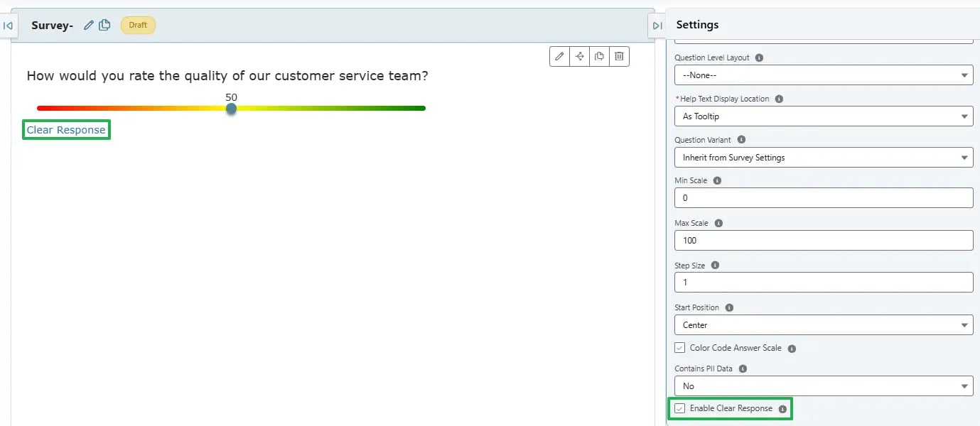Click the Clear Response link under the slider
The image size is (980, 426).
(x=66, y=130)
